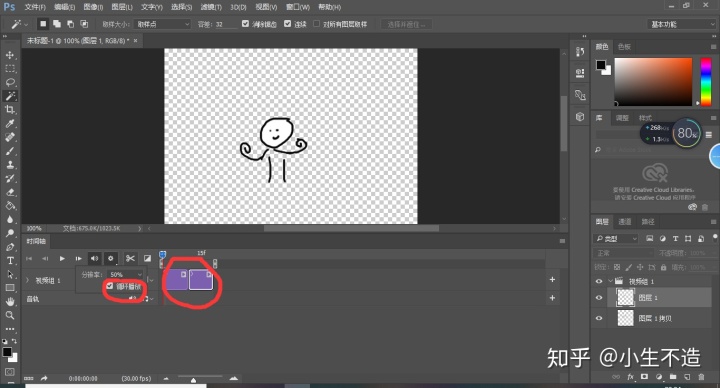Viewport: 720px width, 388px height.
Task: Toggle the contiguous checkbox in options bar
Action: click(287, 24)
